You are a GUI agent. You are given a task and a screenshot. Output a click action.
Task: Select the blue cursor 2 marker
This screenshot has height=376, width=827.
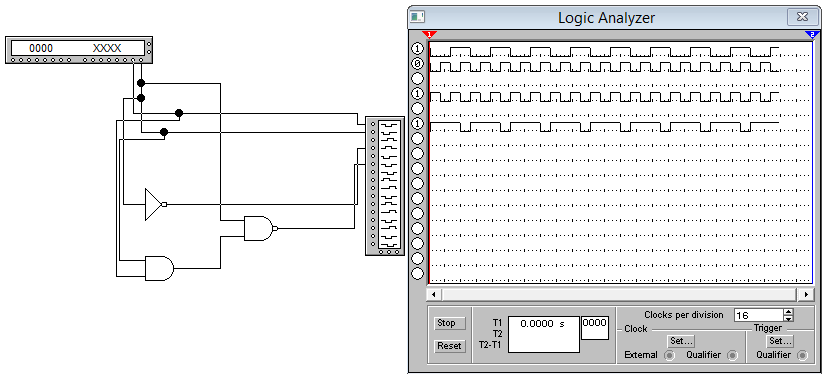point(812,35)
